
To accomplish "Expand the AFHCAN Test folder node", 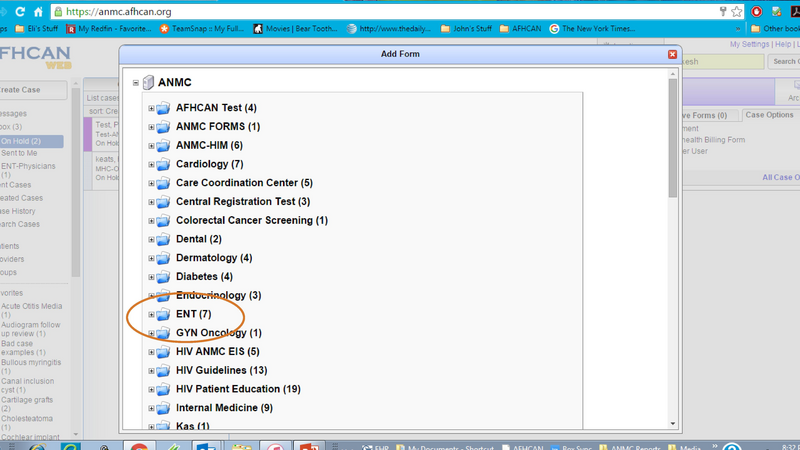I will [x=151, y=108].
